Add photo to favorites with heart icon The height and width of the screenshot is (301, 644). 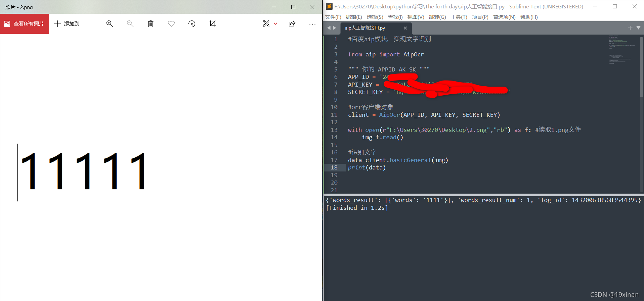pyautogui.click(x=171, y=24)
